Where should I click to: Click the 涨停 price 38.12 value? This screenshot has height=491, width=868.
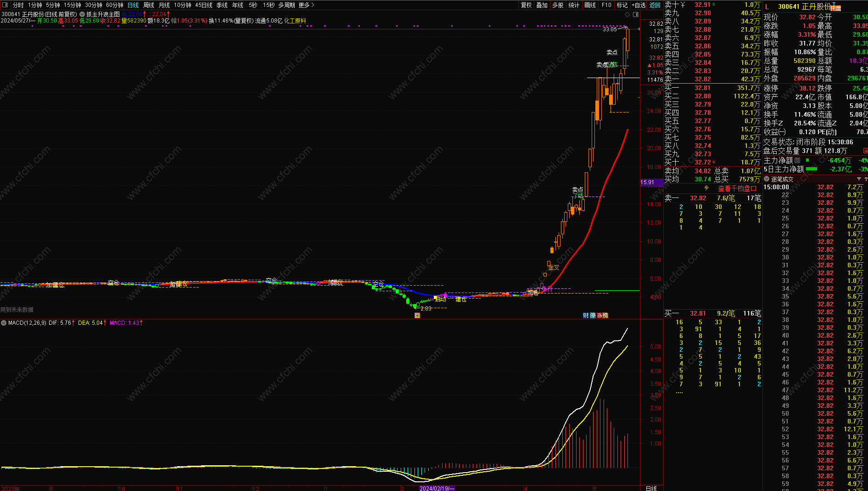pyautogui.click(x=807, y=88)
